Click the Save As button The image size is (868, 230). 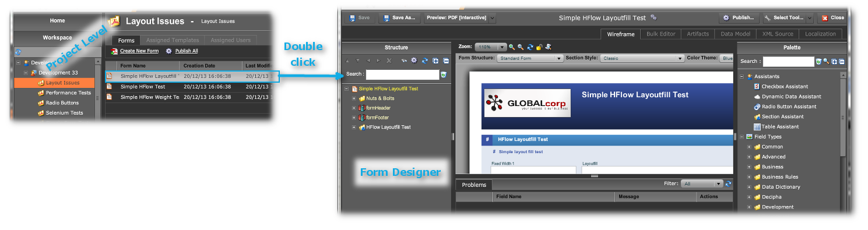click(x=399, y=18)
